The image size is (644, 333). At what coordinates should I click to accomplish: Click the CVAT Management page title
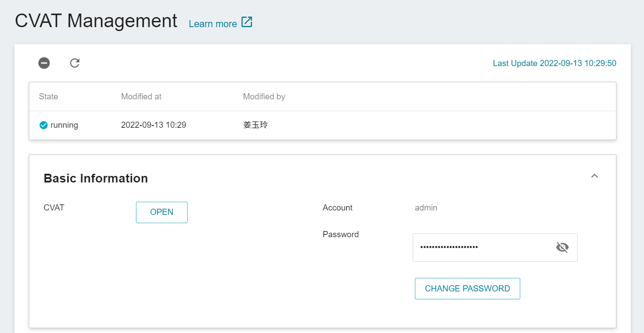(96, 21)
